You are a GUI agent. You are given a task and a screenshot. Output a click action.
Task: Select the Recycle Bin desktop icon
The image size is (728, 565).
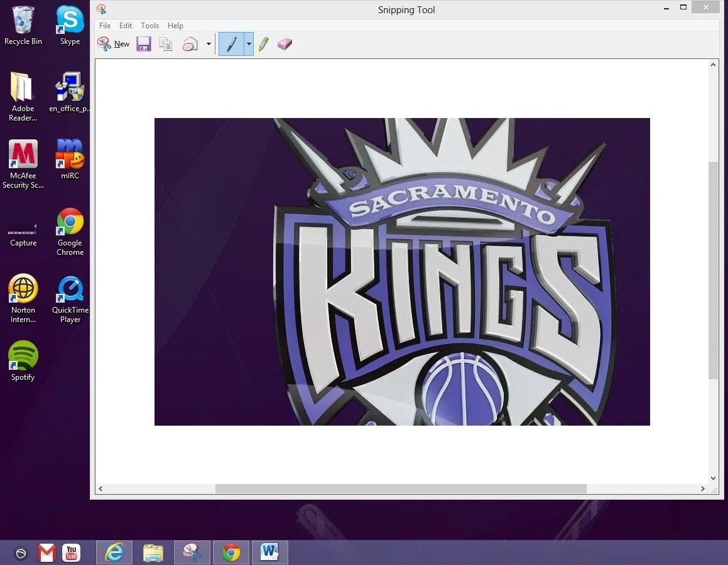click(23, 26)
